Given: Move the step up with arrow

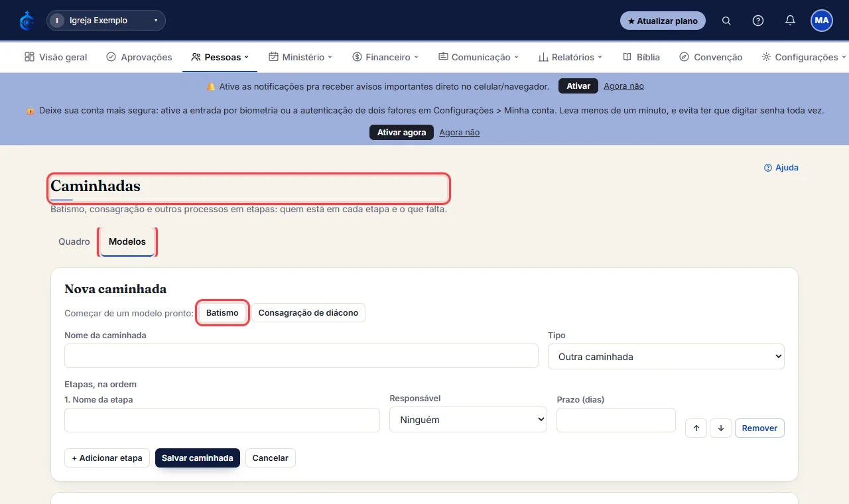Looking at the screenshot, I should click(696, 428).
